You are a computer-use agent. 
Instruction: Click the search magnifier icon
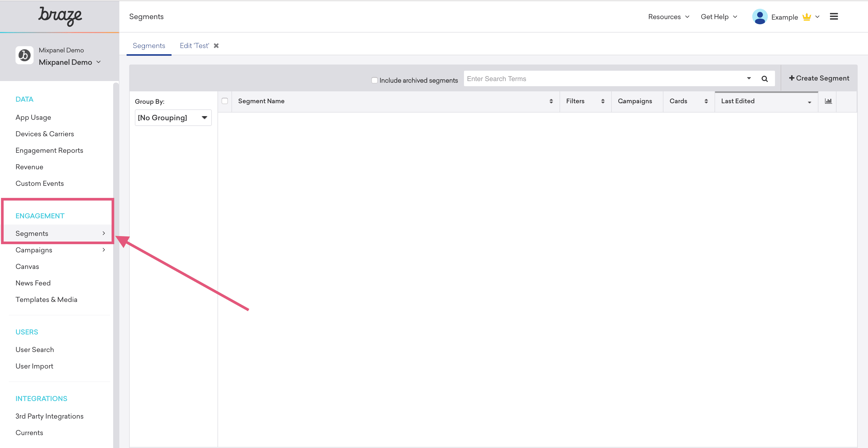[765, 79]
